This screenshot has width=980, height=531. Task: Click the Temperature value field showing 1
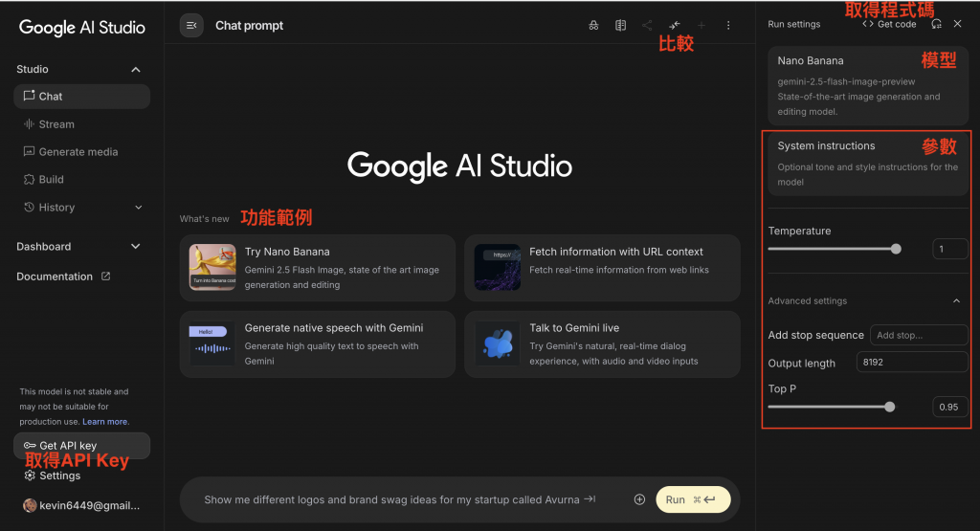tap(950, 249)
